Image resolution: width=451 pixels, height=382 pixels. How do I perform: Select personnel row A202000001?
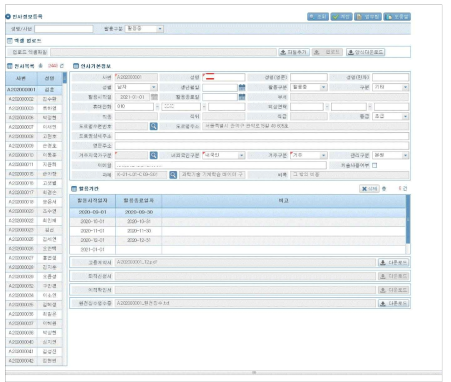pos(34,90)
